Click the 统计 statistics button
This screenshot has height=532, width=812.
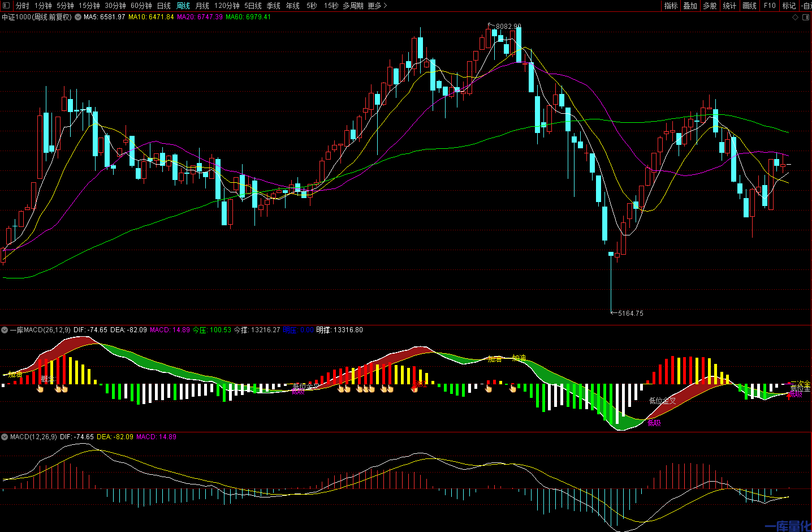point(730,6)
